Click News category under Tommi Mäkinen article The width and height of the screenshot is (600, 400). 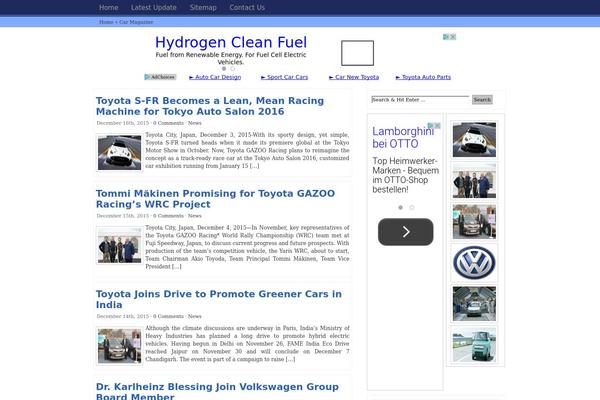click(x=194, y=216)
